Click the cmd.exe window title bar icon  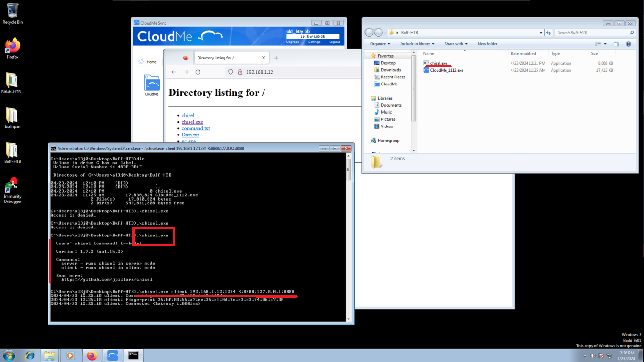point(54,148)
